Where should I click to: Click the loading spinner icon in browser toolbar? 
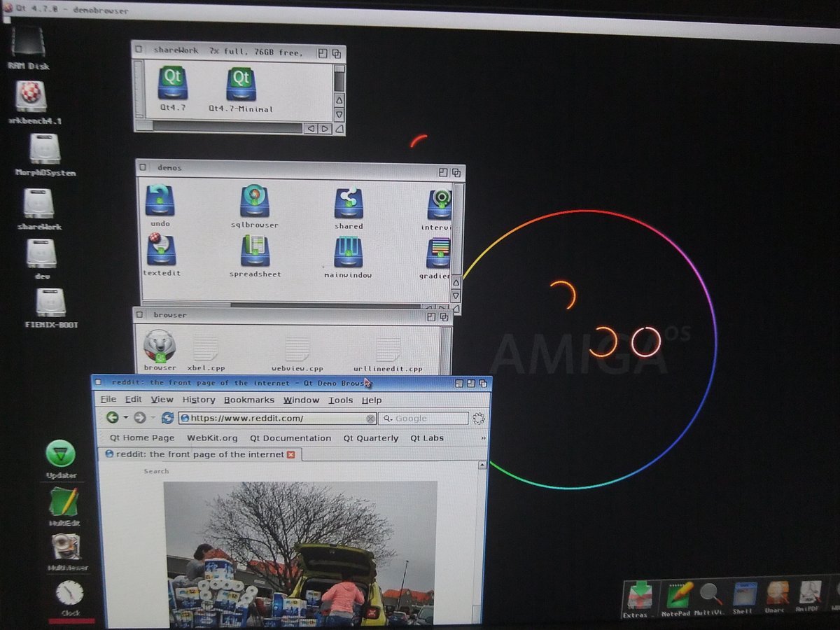click(479, 419)
